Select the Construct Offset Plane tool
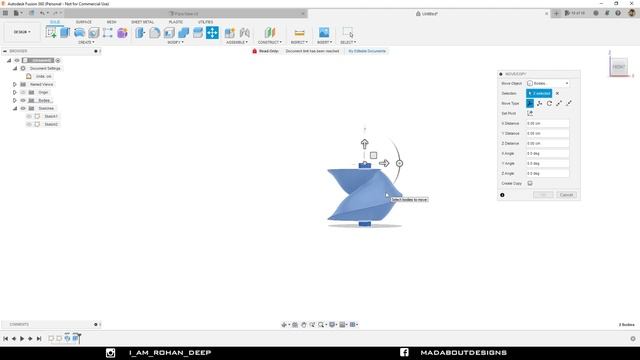This screenshot has height=360, width=640. coord(270,33)
